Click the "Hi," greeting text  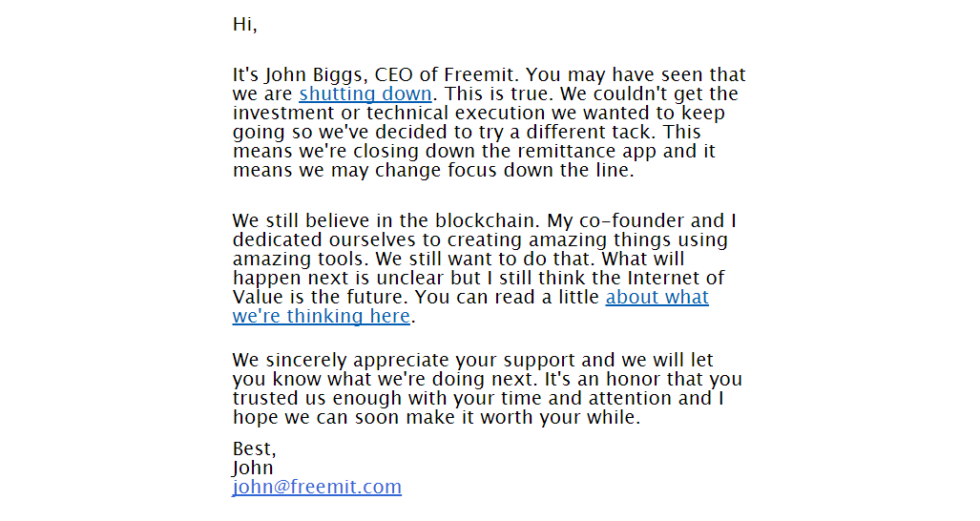click(245, 25)
